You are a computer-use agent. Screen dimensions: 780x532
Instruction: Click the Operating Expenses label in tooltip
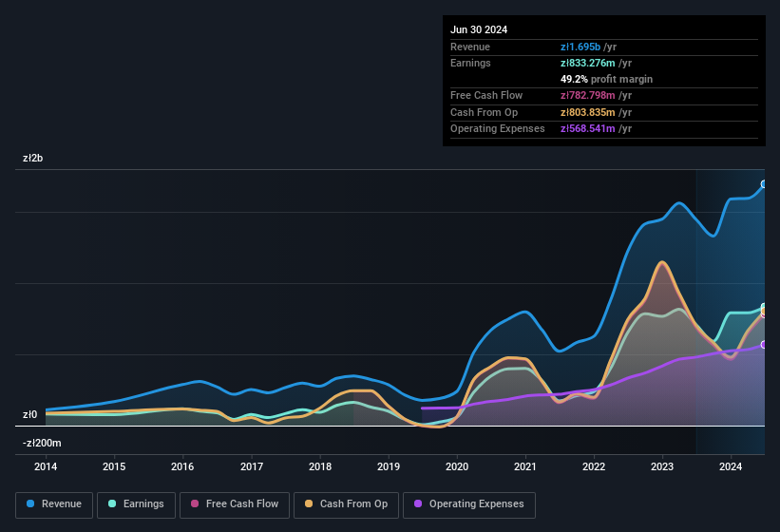click(x=498, y=128)
